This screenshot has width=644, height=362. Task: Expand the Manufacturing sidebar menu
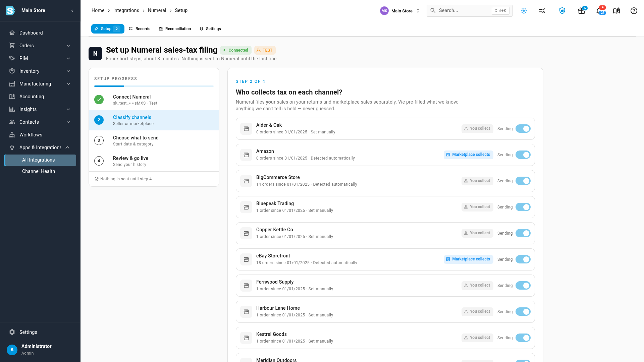click(40, 84)
